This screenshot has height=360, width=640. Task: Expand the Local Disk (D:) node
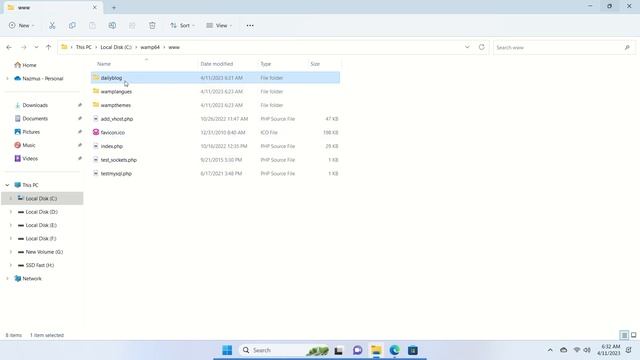click(11, 212)
